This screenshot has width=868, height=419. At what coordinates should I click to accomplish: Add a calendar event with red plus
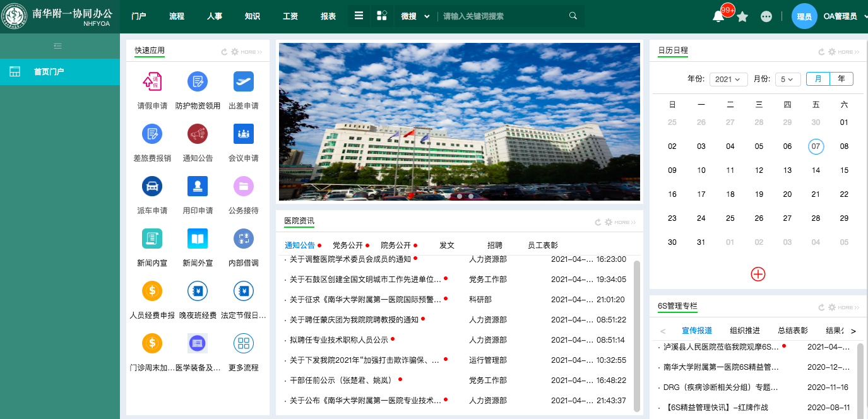tap(758, 274)
